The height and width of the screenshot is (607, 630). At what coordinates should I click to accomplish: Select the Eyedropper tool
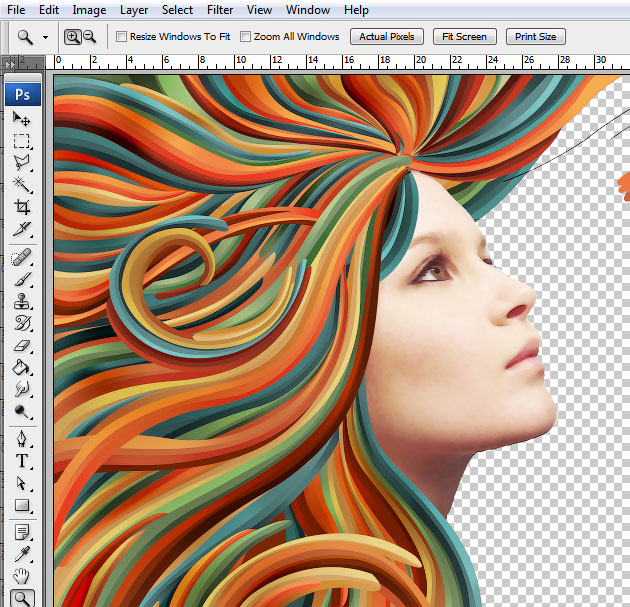coord(22,554)
